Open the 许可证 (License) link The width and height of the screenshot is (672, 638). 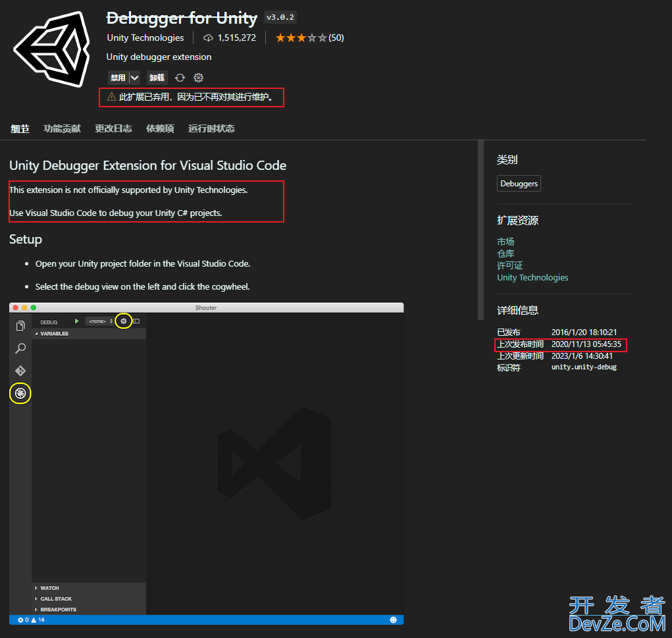coord(509,265)
